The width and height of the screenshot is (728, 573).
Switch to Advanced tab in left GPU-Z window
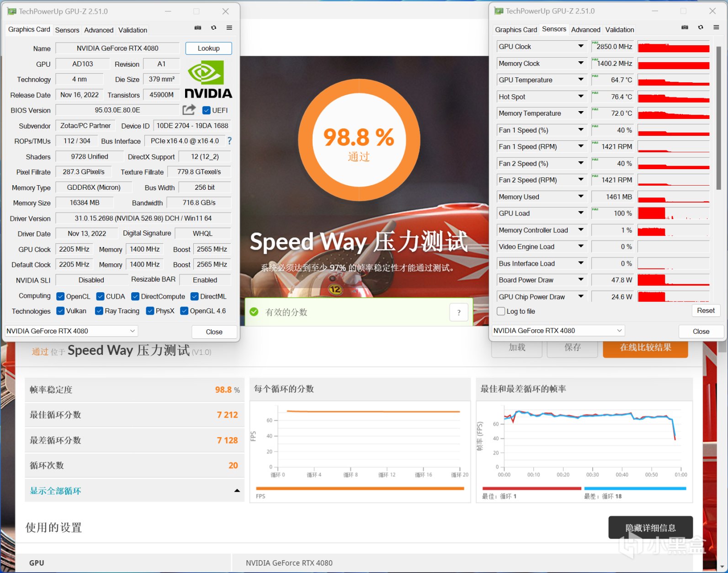(x=99, y=30)
